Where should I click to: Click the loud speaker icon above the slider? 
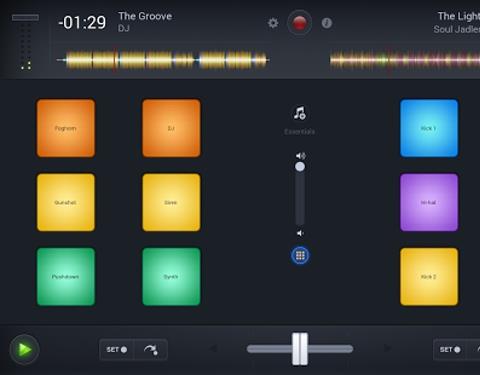coord(300,156)
